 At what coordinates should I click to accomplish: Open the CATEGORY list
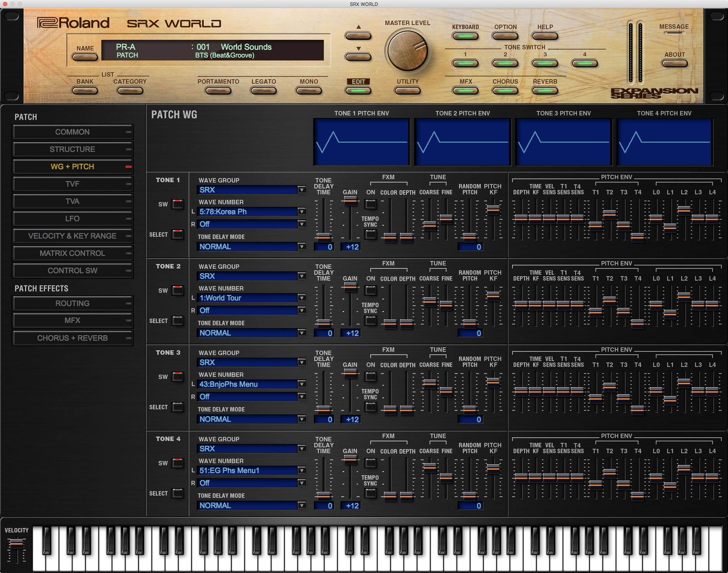(x=130, y=90)
